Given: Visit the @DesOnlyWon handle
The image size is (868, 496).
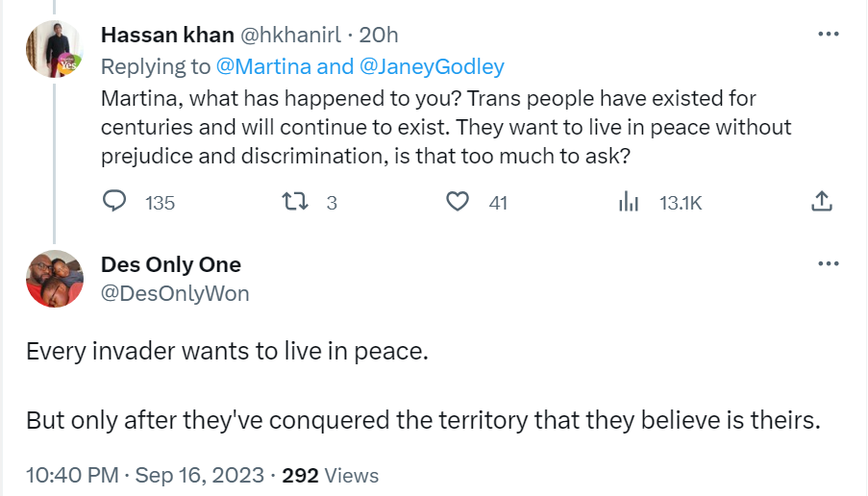Looking at the screenshot, I should (x=174, y=293).
